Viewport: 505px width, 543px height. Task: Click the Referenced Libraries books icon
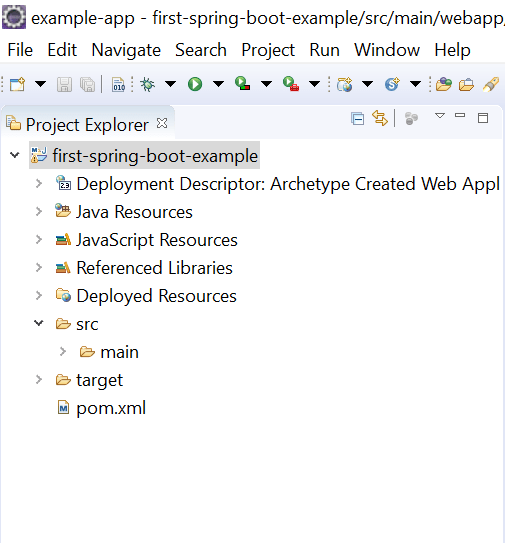tap(63, 267)
